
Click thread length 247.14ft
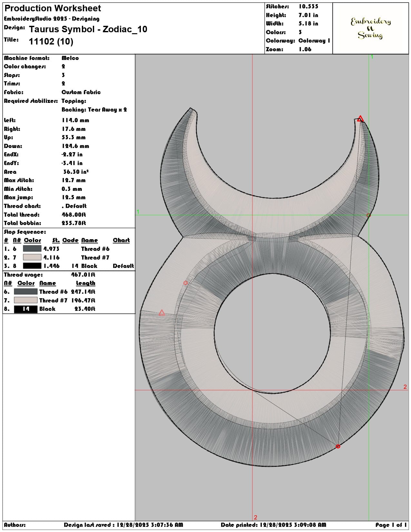[83, 292]
